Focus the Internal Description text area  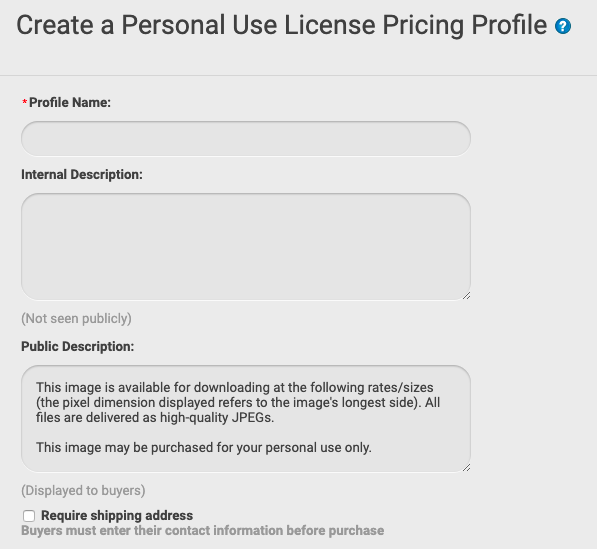(x=246, y=247)
